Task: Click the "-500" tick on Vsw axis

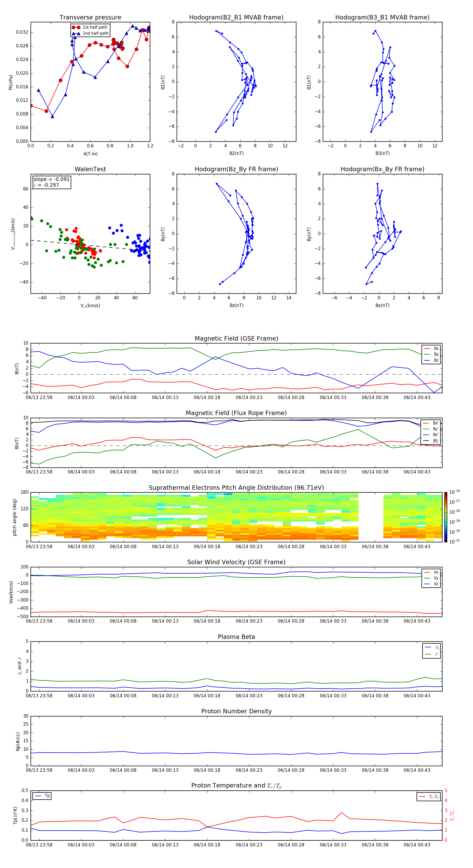Action: (23, 617)
